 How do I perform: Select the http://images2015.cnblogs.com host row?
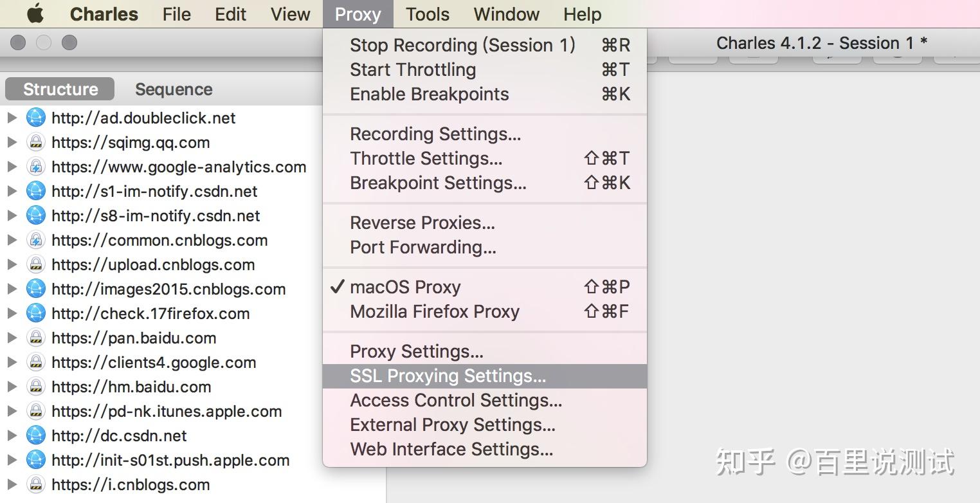(168, 289)
